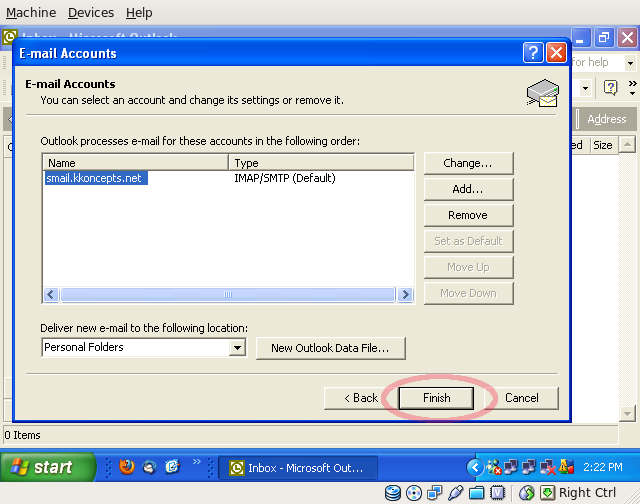This screenshot has width=640, height=504.
Task: Click Address button in Outlook toolbar
Action: [x=607, y=119]
